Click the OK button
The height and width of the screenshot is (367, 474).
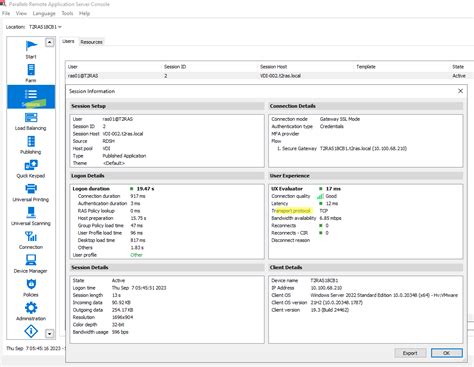[x=447, y=353]
